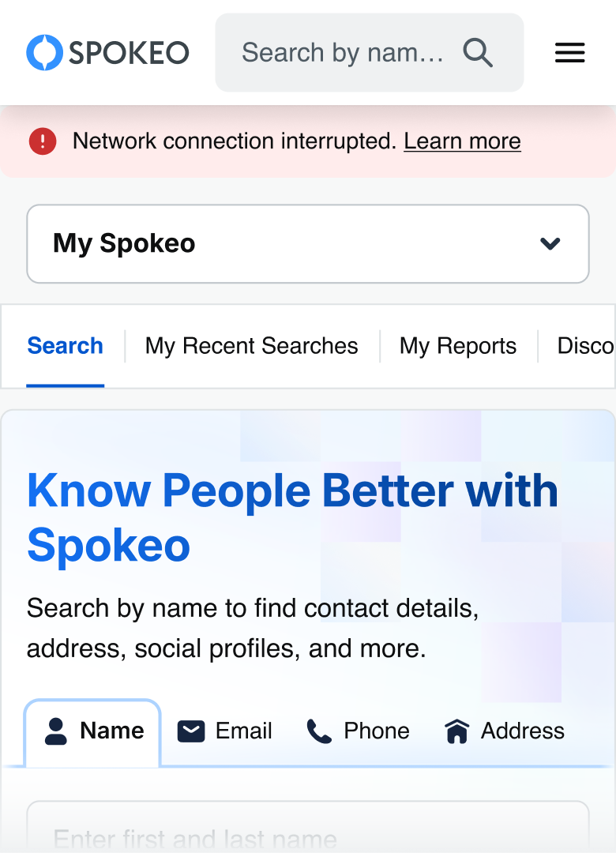Click the house Address icon

pos(457,731)
